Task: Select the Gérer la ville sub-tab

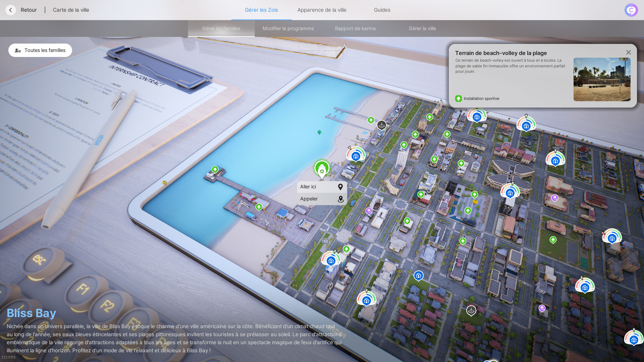Action: 422,28
